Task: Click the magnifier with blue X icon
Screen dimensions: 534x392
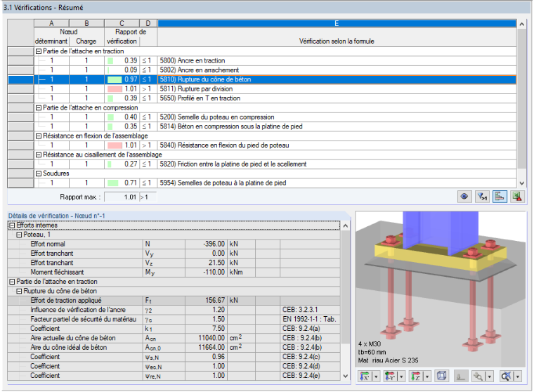Action: click(506, 377)
